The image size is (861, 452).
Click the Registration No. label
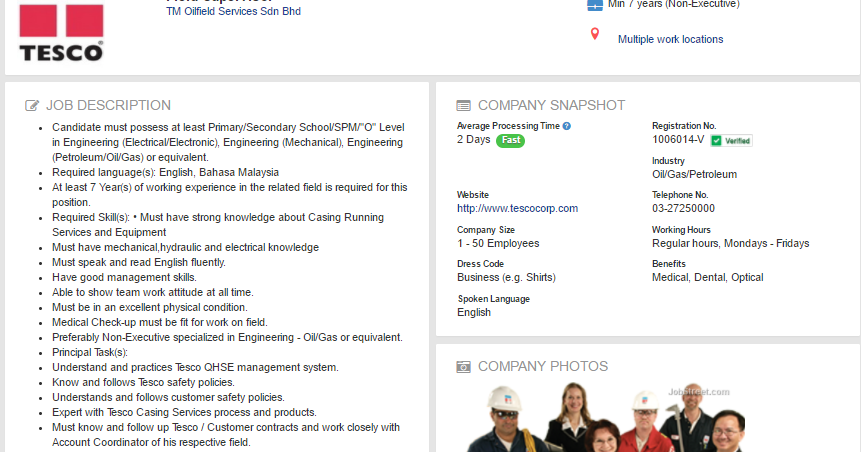pyautogui.click(x=684, y=126)
